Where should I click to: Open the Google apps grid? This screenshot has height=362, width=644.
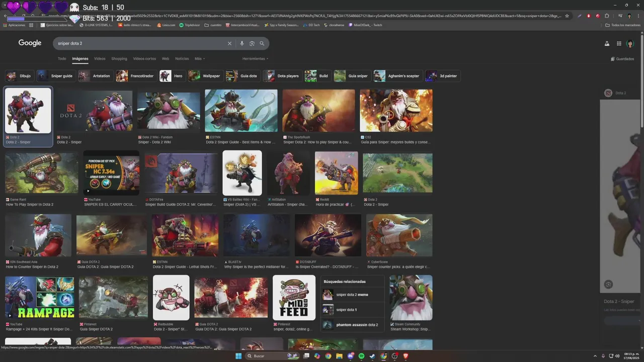tap(619, 44)
